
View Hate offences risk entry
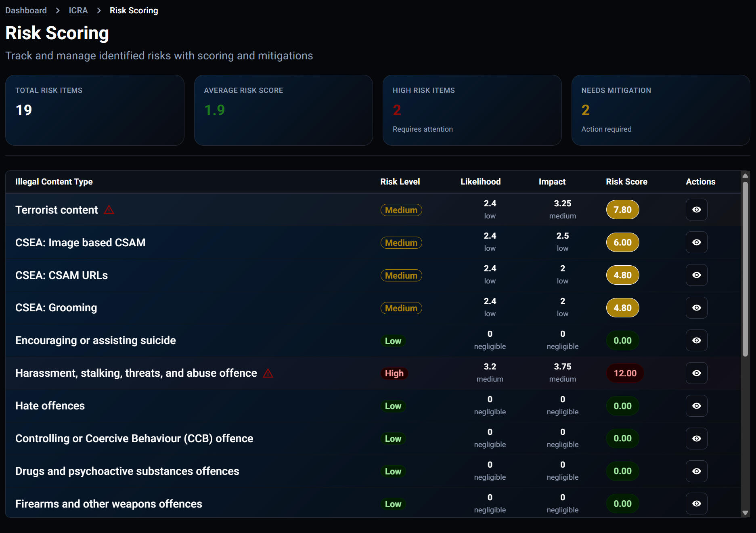point(696,406)
